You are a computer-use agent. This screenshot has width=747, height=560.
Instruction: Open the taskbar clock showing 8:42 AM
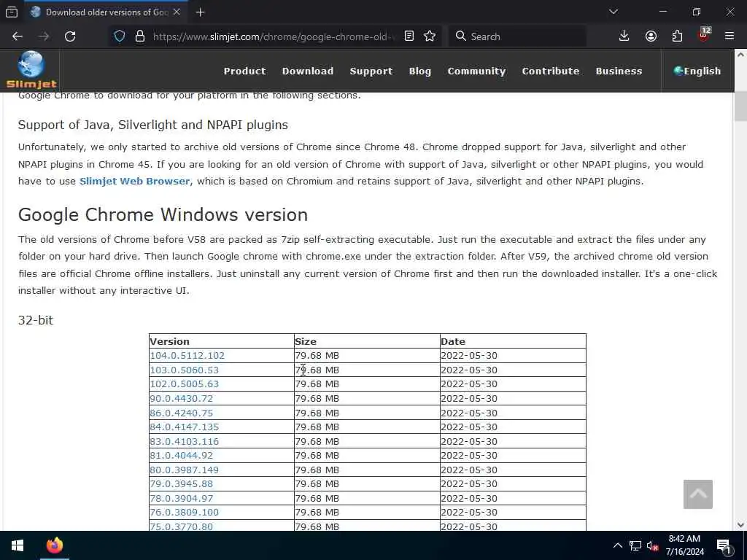684,545
